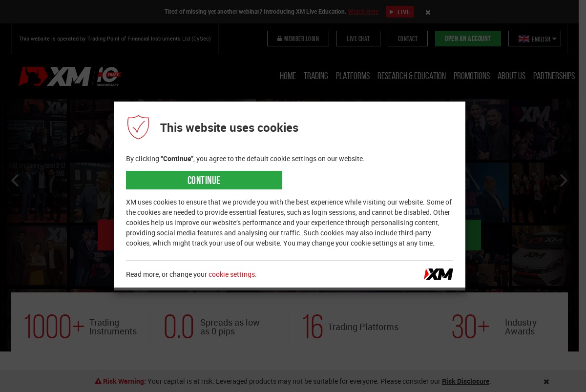Click the UK flag icon
Image resolution: width=586 pixels, height=392 pixels.
(524, 39)
